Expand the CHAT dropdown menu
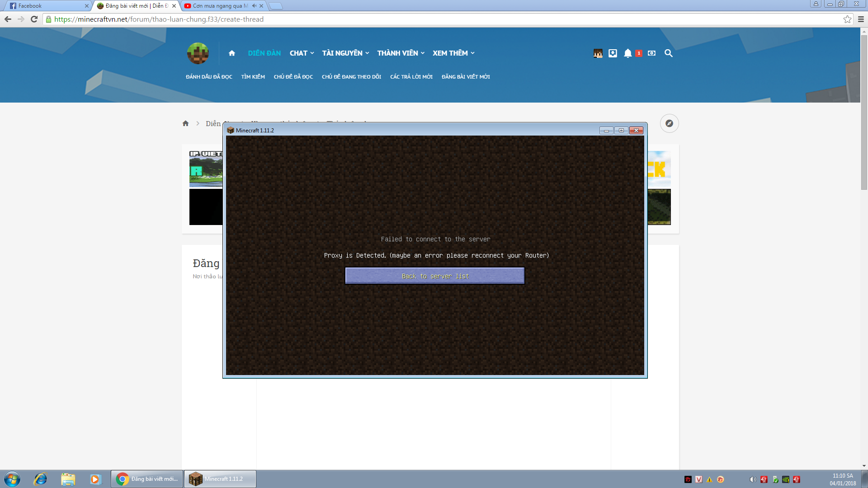 (x=302, y=53)
